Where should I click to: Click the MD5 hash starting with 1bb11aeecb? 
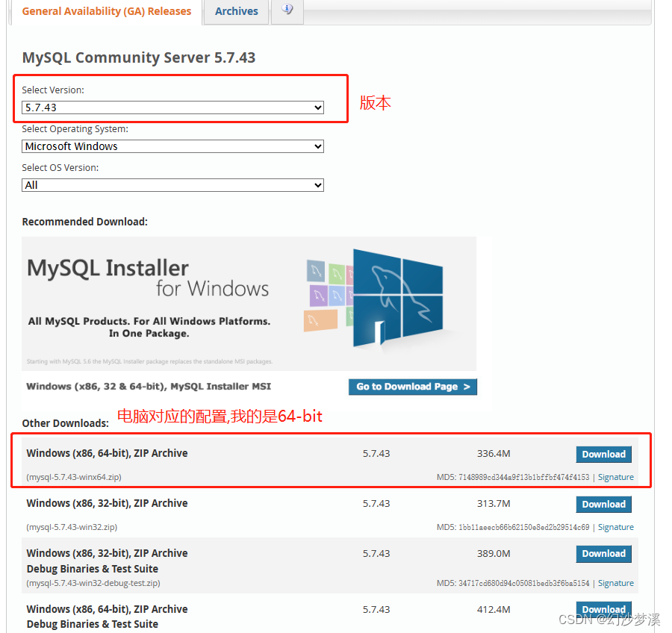coord(523,527)
